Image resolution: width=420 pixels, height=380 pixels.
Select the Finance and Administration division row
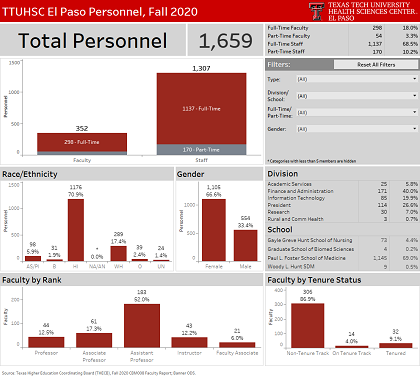point(342,191)
